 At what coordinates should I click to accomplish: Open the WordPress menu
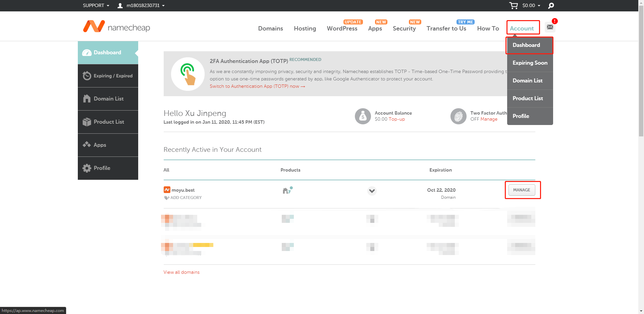point(342,28)
